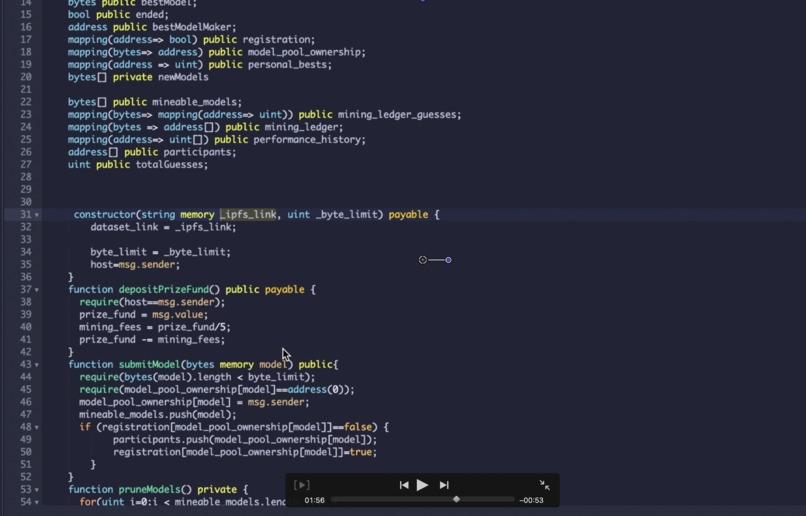This screenshot has height=516, width=806.
Task: Click 'prize_fund/5' expression on line 40
Action: pos(194,327)
